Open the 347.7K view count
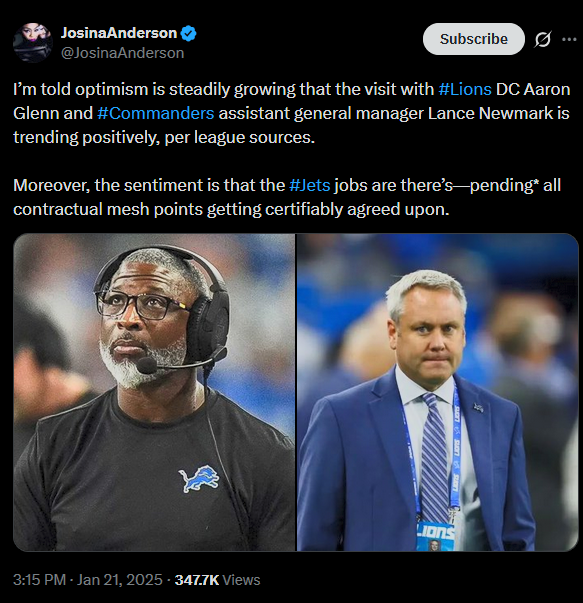583x603 pixels. [x=197, y=580]
